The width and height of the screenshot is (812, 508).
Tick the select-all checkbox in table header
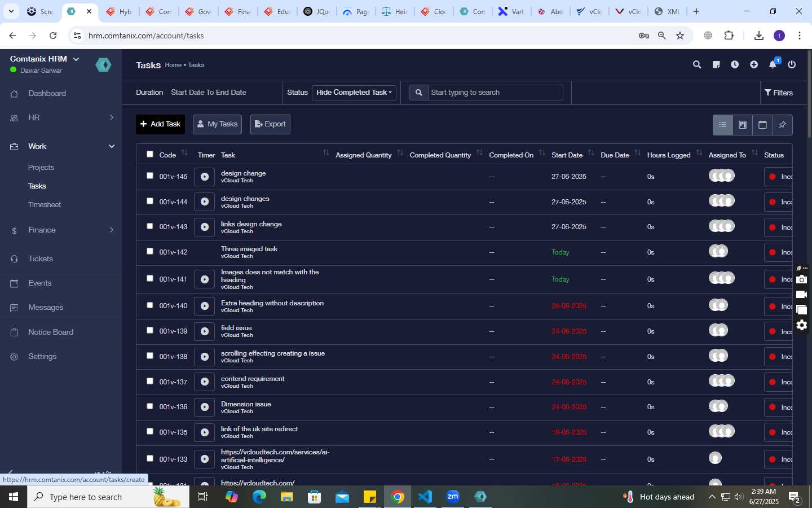150,154
